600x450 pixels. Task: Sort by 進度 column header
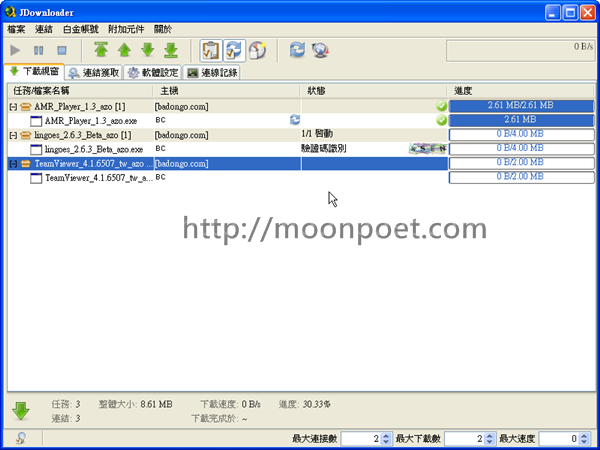520,91
